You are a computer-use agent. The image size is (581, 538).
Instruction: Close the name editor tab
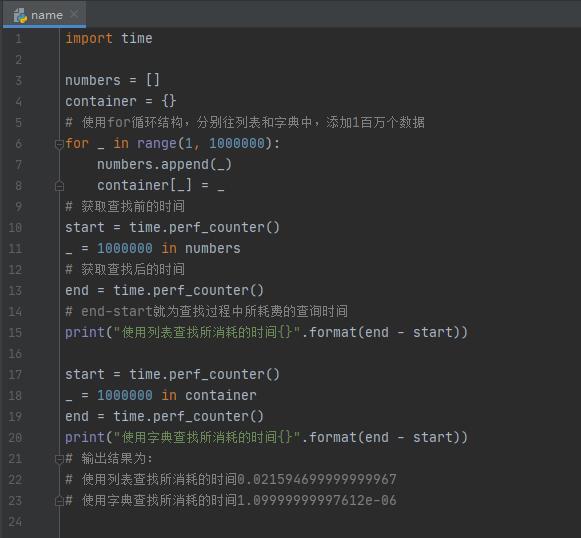(x=74, y=14)
